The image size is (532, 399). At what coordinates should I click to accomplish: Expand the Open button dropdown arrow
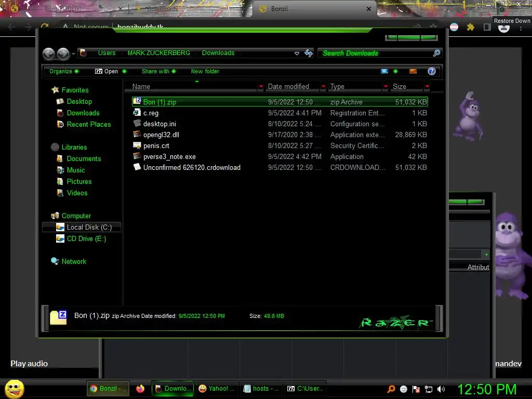pyautogui.click(x=124, y=71)
